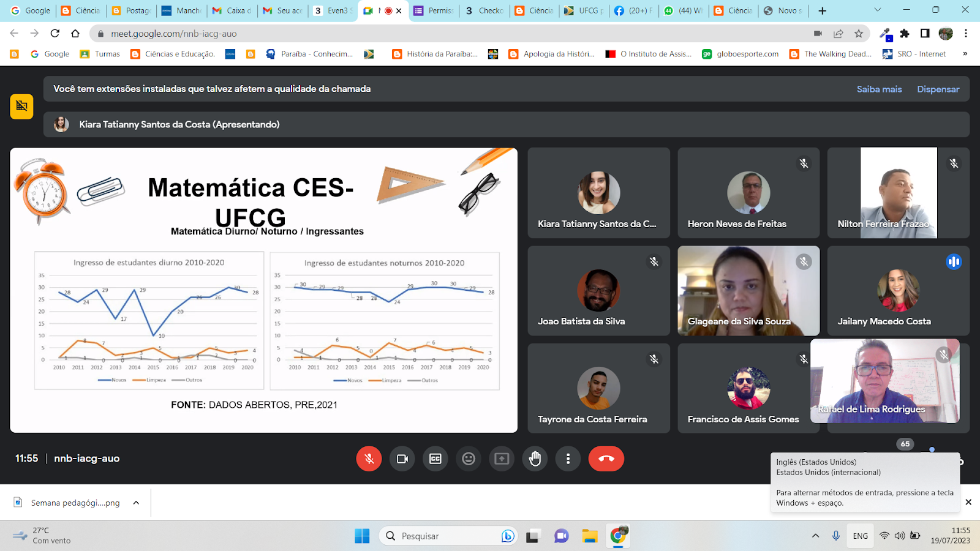The image size is (980, 551).
Task: Dismiss the extensions warning with Dispensar
Action: tap(938, 89)
